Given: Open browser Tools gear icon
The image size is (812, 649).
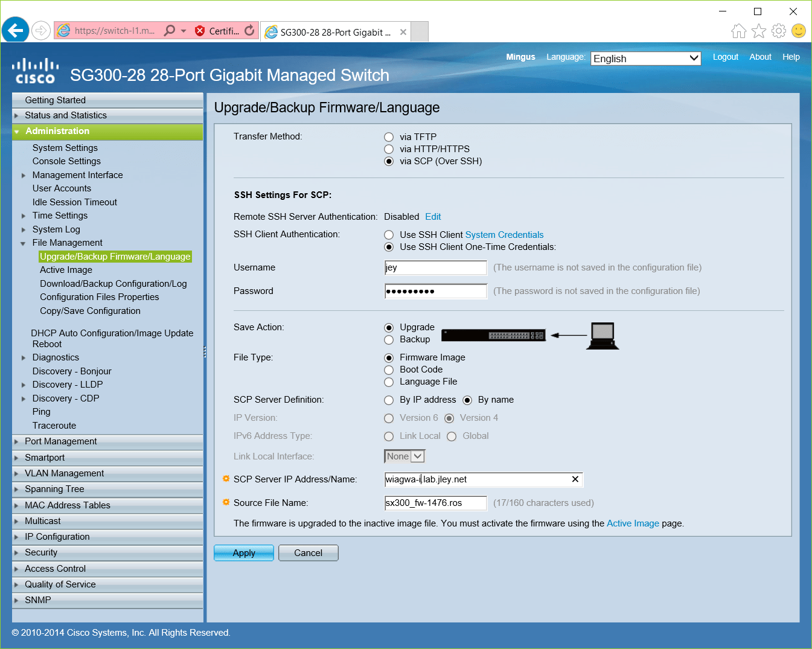Looking at the screenshot, I should [x=779, y=31].
